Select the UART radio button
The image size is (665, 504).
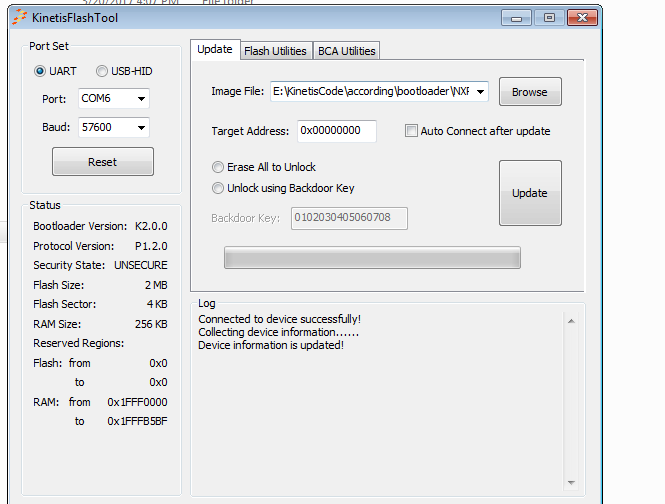40,71
